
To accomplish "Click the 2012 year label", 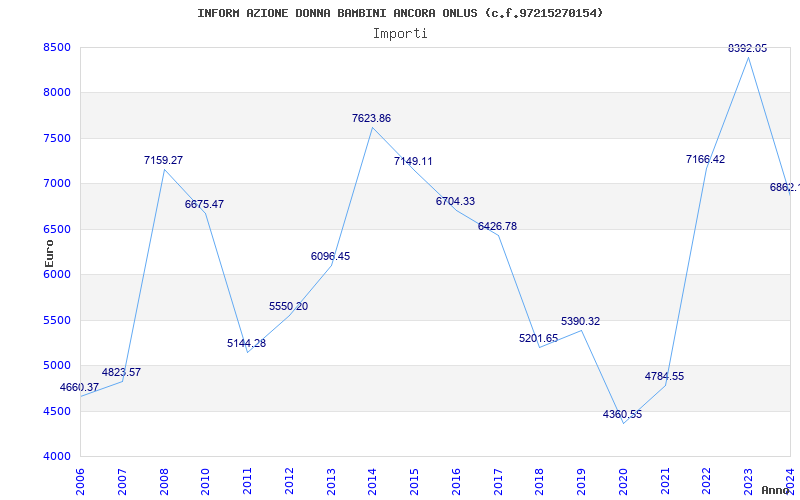I will pyautogui.click(x=289, y=482).
